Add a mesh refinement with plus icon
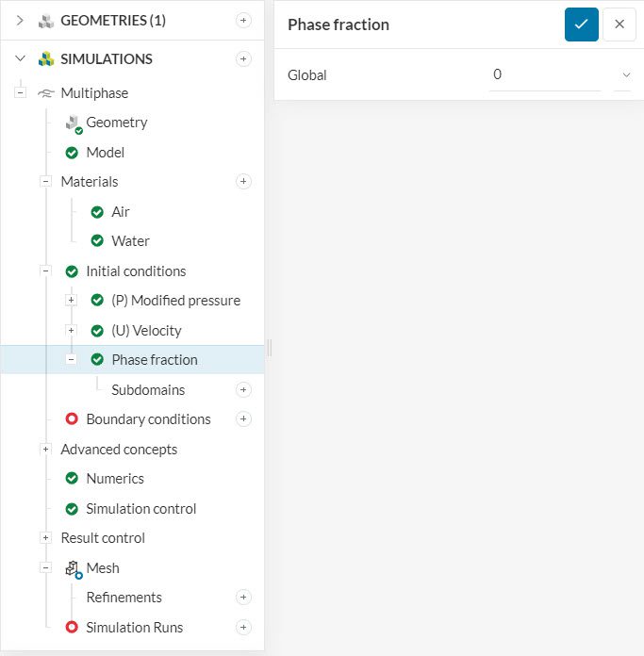The height and width of the screenshot is (656, 644). click(243, 597)
